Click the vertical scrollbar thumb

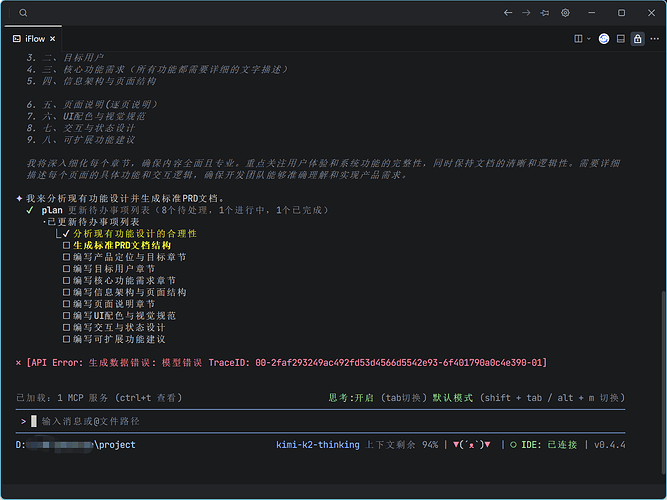coord(664,387)
